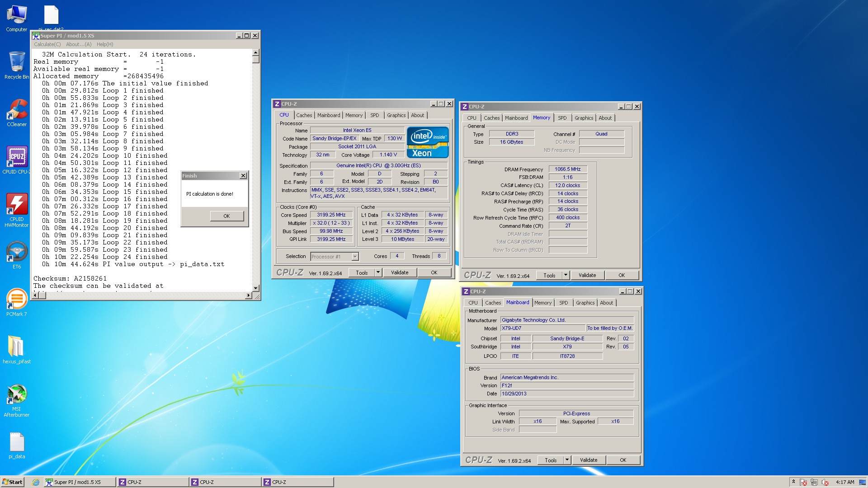Viewport: 868px width, 488px height.
Task: Expand Tools dropdown arrow in Memory CPU-Z window
Action: pos(566,275)
